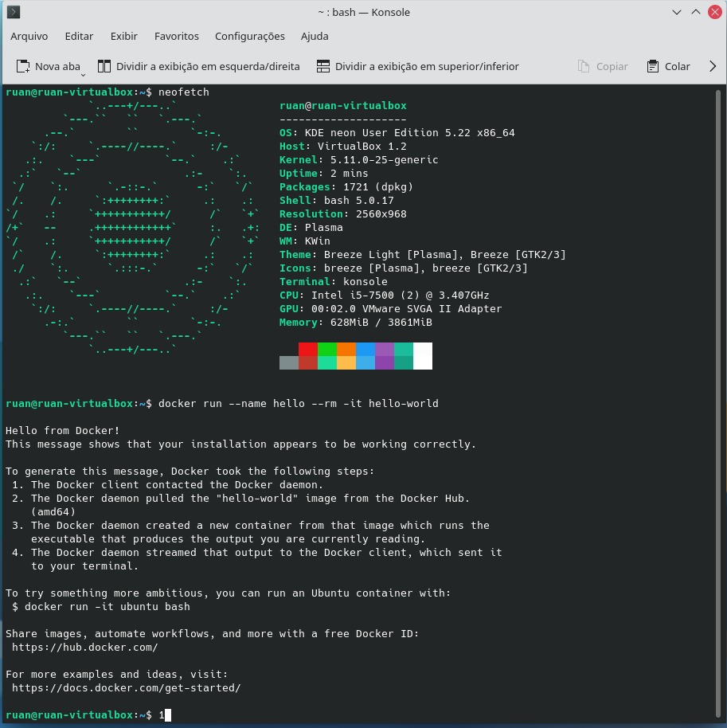Click the 'Share images, automate workflows' line
Viewport: 727px width, 728px height.
[x=212, y=634]
